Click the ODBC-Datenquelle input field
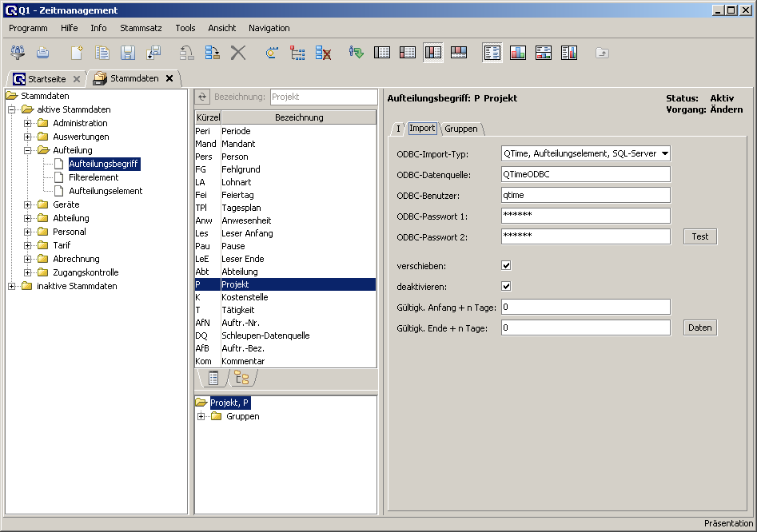Viewport: 757px width, 532px height. tap(585, 174)
